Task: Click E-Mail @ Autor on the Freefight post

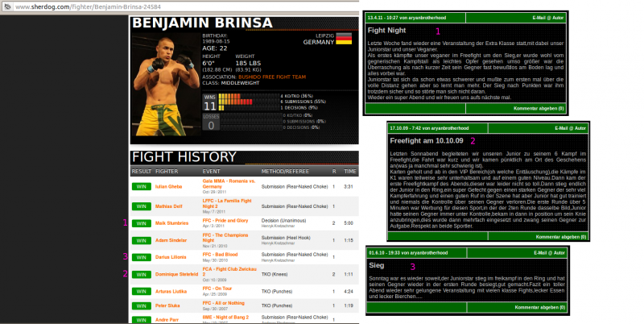Action: [571, 128]
